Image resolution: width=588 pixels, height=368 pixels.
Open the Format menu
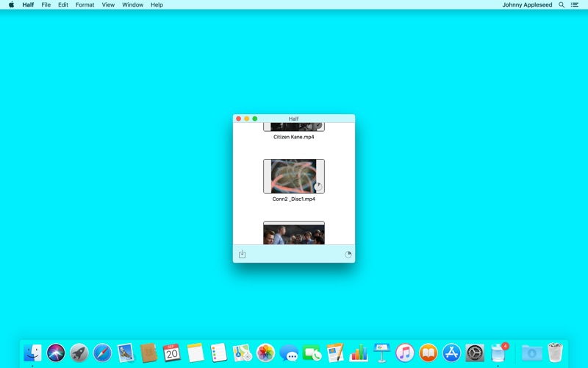85,4
